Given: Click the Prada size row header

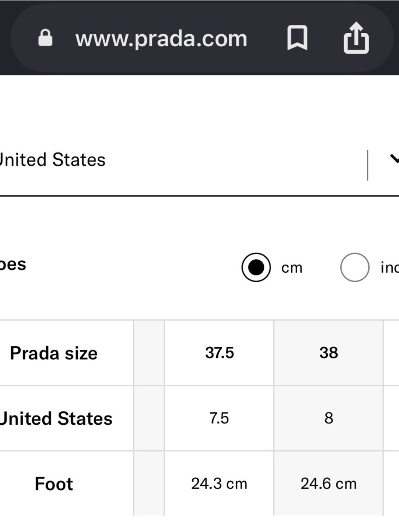Looking at the screenshot, I should pyautogui.click(x=54, y=353).
